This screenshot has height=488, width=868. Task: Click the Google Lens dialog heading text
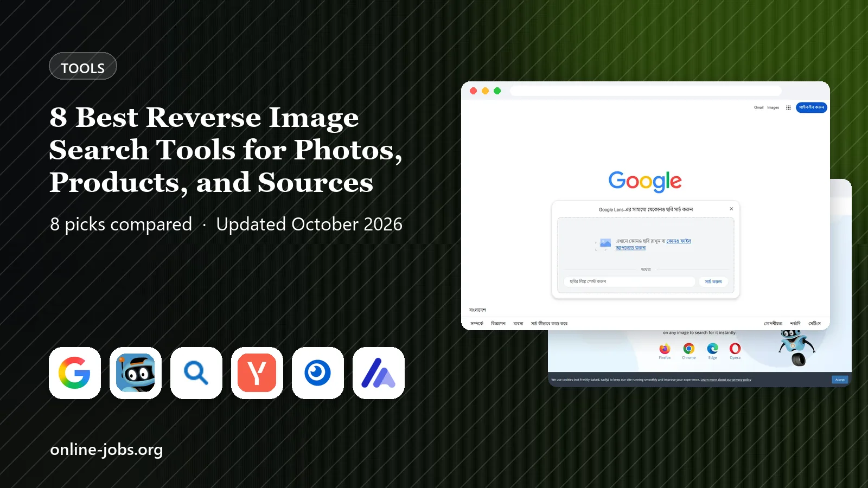click(646, 209)
